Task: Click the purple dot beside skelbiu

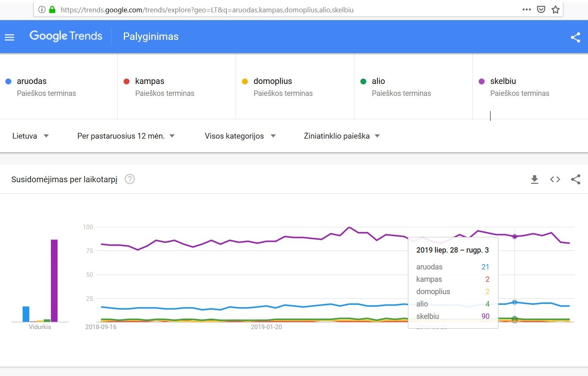Action: point(482,81)
